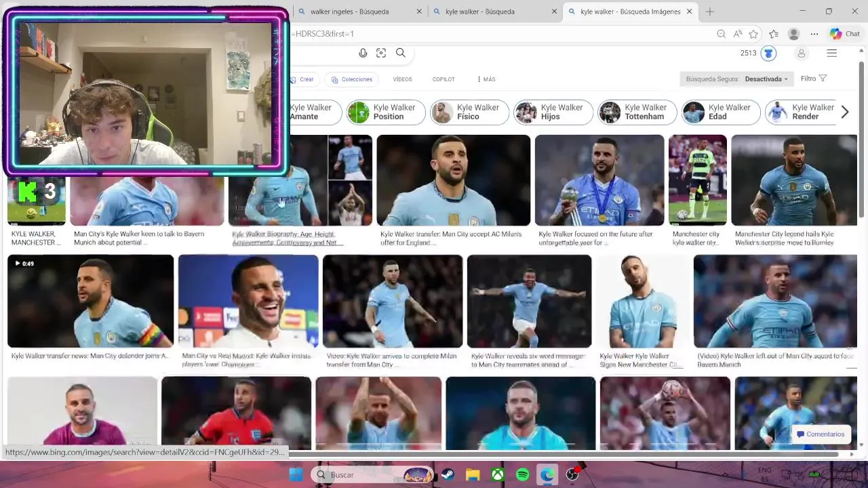Screen dimensions: 868x488
Task: Click read aloud icon in address bar
Action: pyautogui.click(x=738, y=34)
